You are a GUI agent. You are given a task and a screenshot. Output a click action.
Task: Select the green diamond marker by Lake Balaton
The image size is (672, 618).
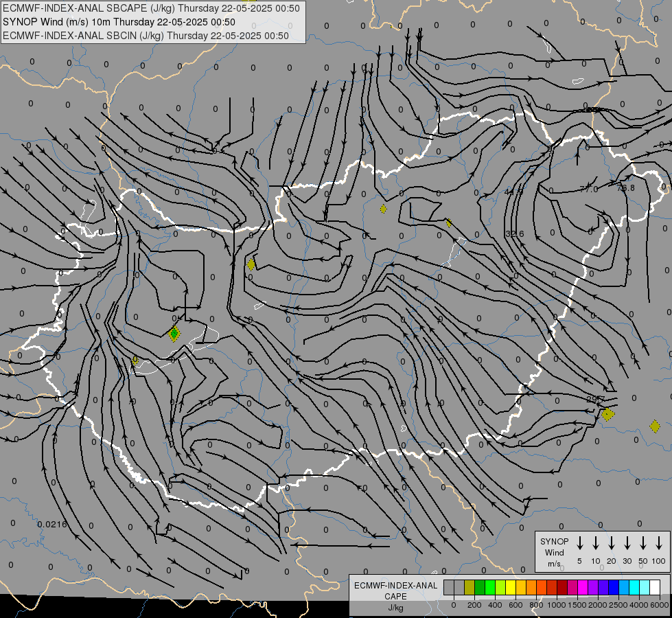(x=174, y=333)
